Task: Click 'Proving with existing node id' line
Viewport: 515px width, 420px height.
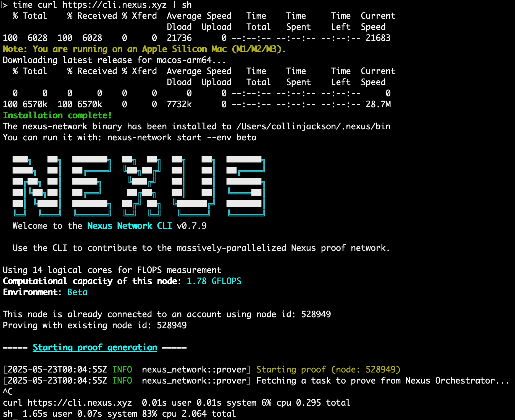Action: click(x=94, y=325)
